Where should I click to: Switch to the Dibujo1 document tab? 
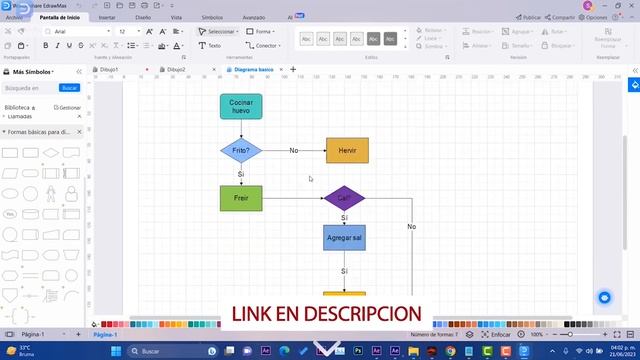[x=109, y=69]
